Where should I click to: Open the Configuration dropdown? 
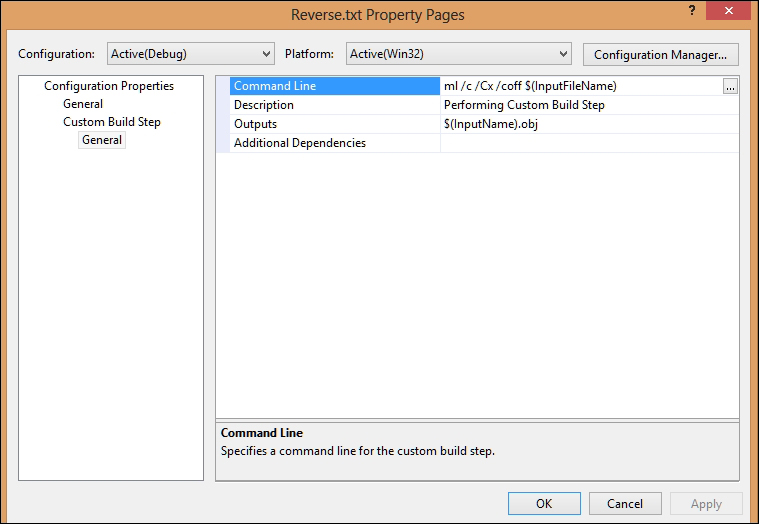click(x=190, y=54)
